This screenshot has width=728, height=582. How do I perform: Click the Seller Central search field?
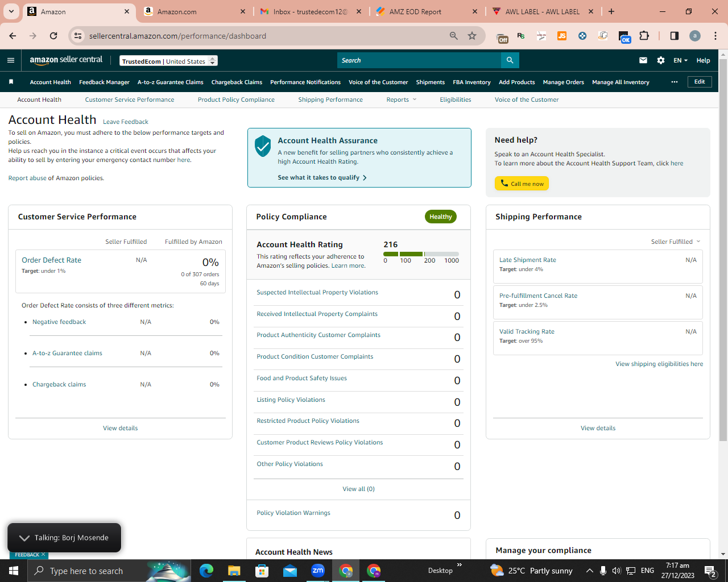tap(419, 60)
